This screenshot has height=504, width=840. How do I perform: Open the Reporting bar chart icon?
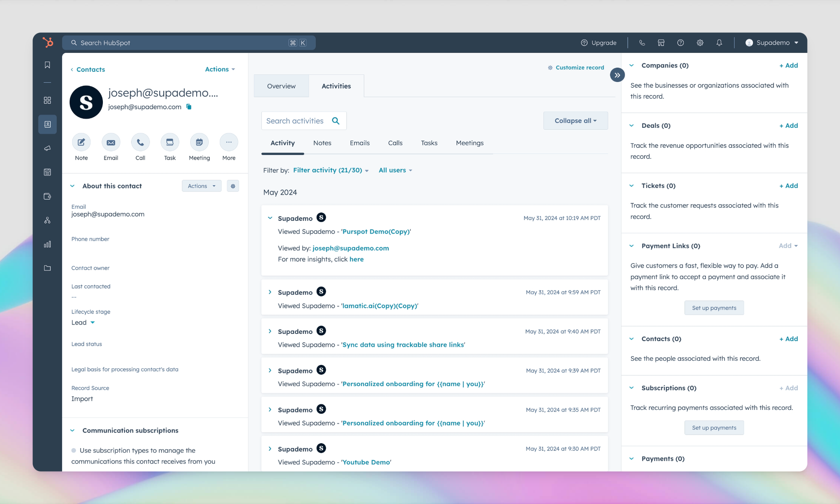coord(47,244)
